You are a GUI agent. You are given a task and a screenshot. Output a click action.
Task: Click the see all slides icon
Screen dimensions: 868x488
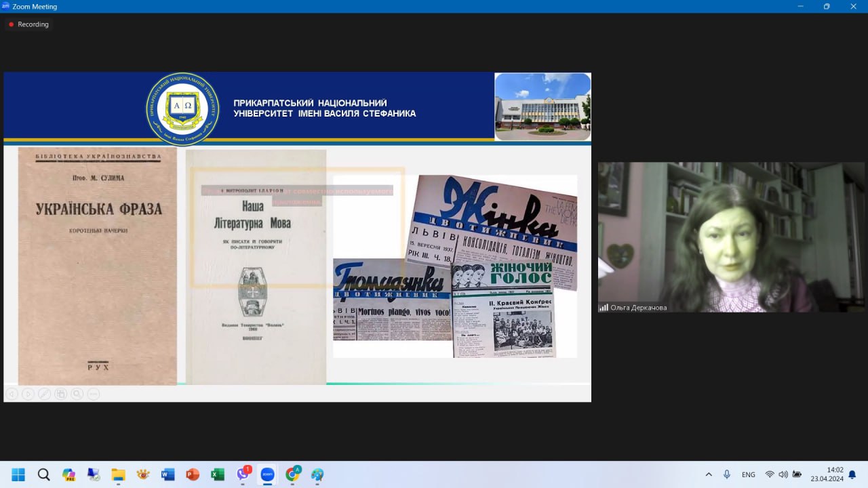coord(60,394)
